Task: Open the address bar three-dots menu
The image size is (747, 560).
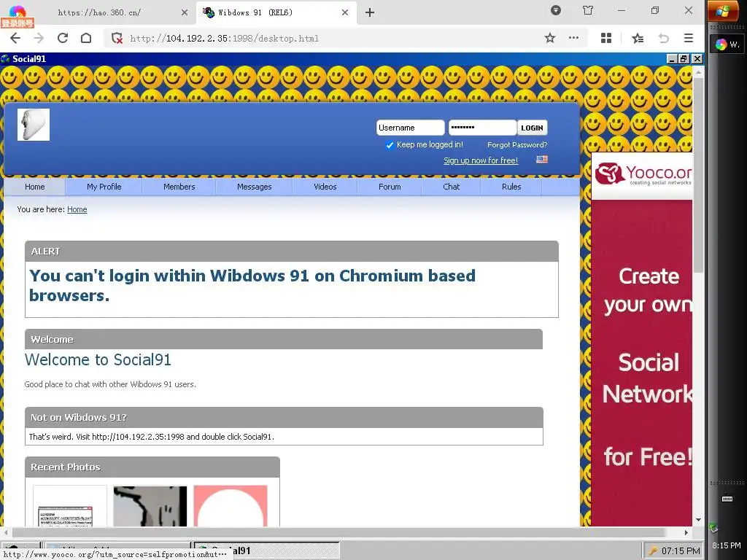Action: (573, 38)
